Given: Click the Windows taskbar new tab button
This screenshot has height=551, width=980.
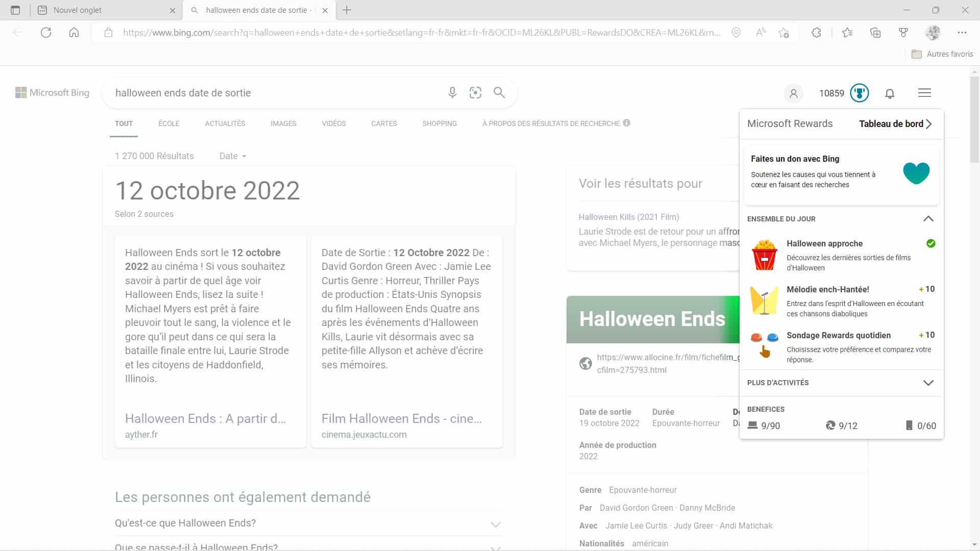Looking at the screenshot, I should tap(347, 10).
